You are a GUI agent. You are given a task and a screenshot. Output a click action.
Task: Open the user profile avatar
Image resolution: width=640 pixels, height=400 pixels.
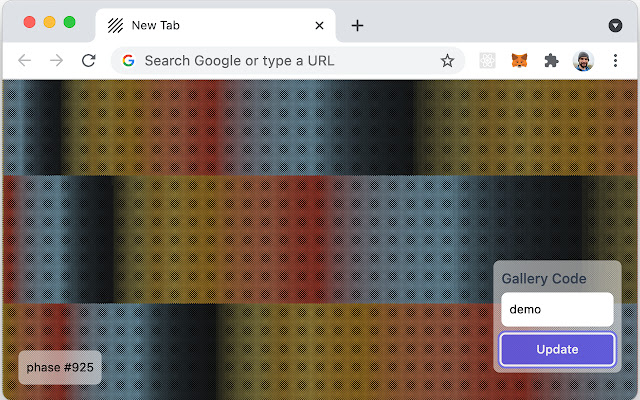[x=583, y=61]
